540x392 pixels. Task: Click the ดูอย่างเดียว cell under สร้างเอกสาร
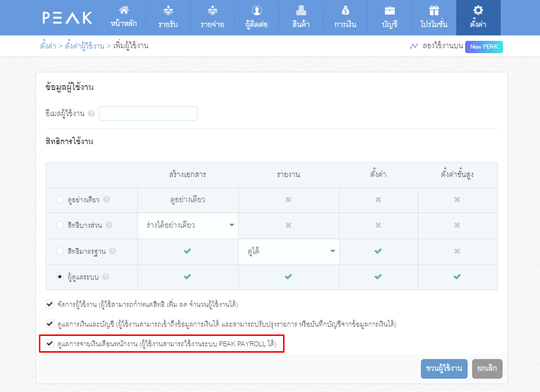click(188, 200)
